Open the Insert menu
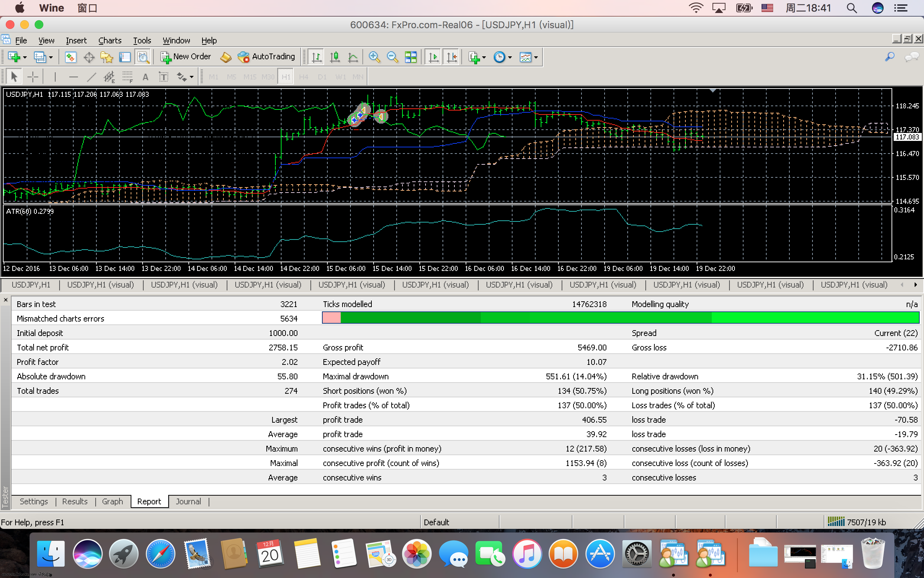 pyautogui.click(x=77, y=40)
